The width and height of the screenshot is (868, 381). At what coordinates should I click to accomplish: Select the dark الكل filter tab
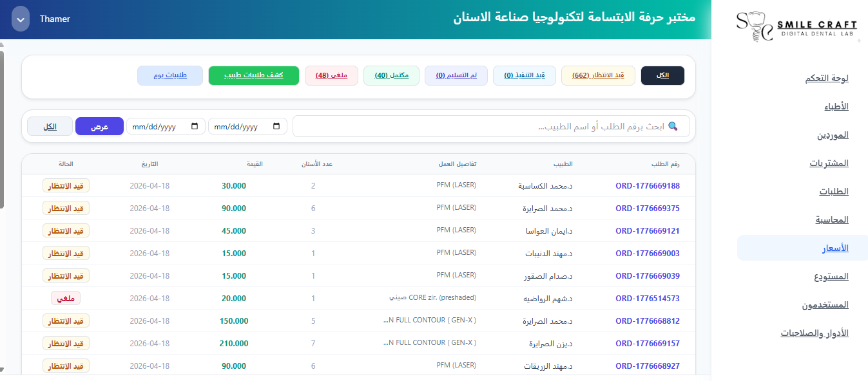coord(662,75)
